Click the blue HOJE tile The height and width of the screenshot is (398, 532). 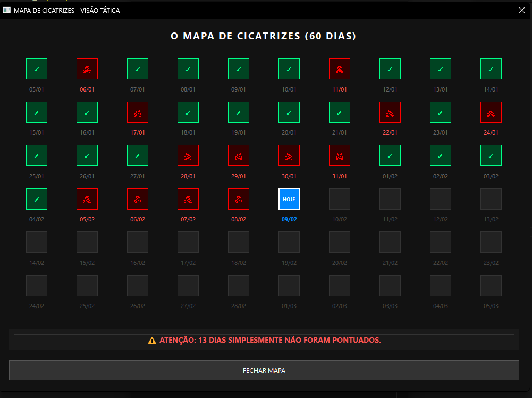(x=289, y=199)
